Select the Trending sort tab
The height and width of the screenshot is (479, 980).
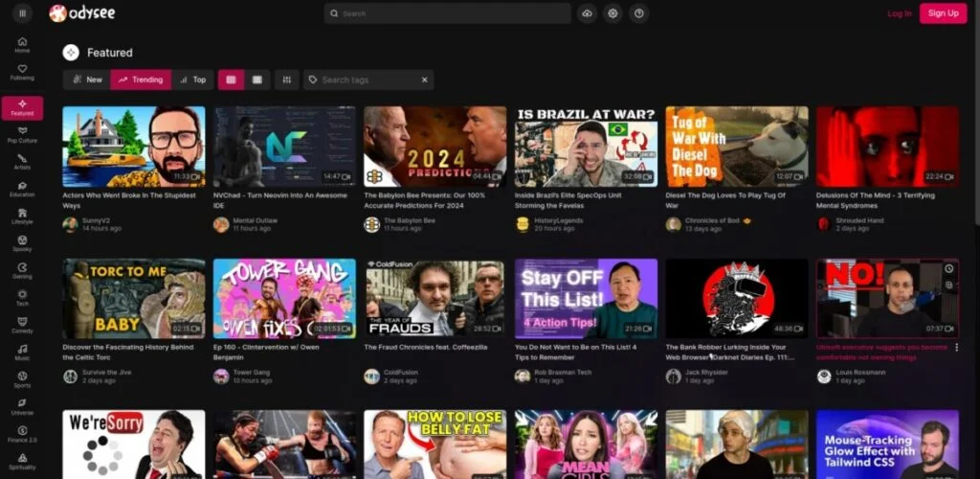pos(141,80)
